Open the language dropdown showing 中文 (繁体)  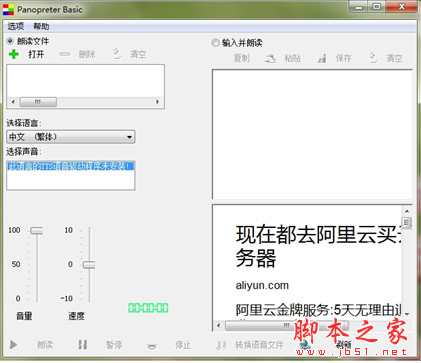[x=71, y=137]
